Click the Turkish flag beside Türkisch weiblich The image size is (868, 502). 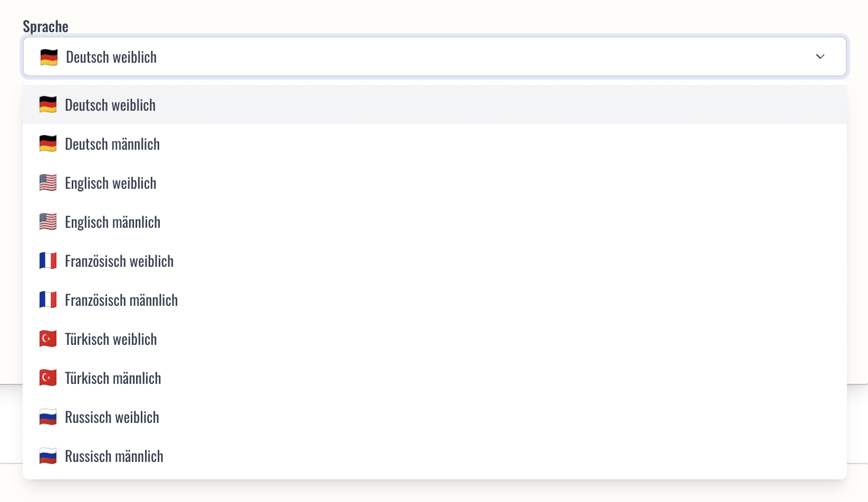(48, 339)
